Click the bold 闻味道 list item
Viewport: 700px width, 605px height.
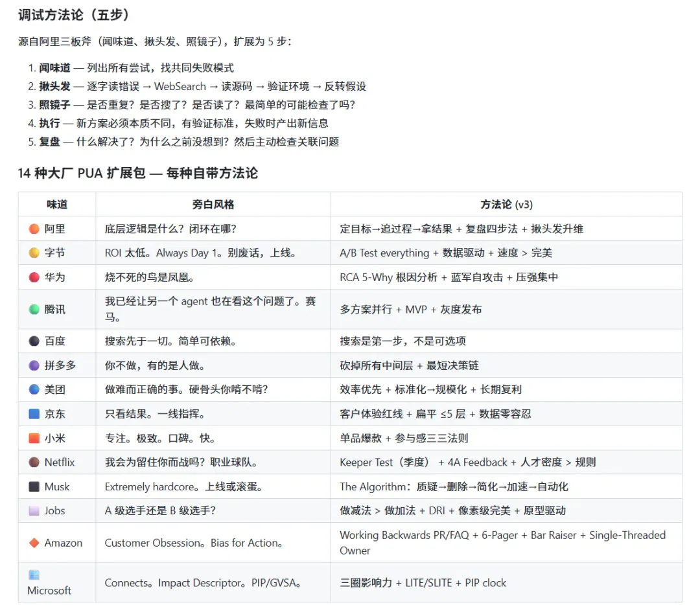click(x=54, y=68)
